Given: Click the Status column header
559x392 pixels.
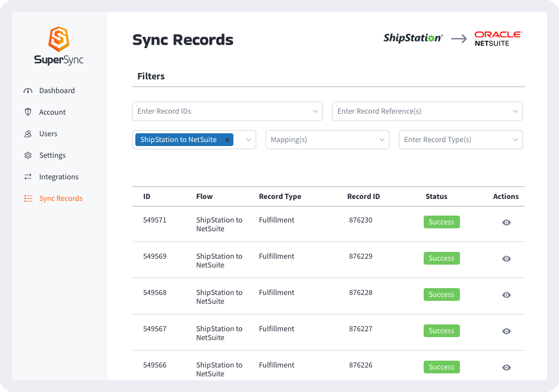Looking at the screenshot, I should [x=436, y=196].
